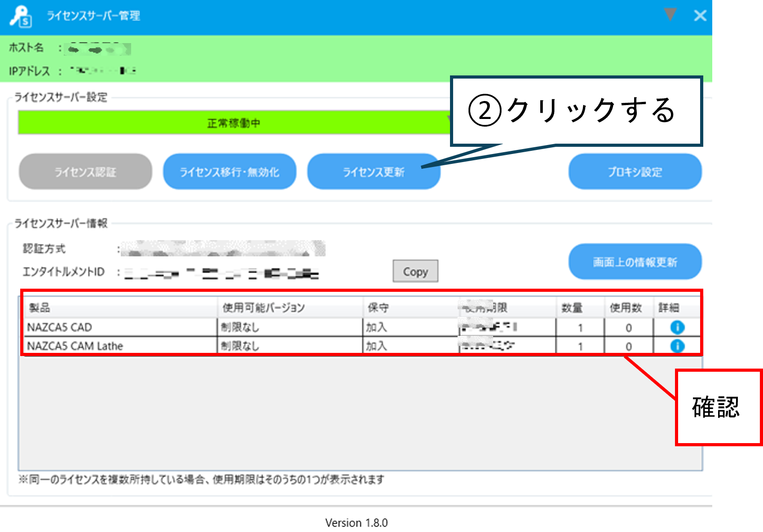The height and width of the screenshot is (532, 763).
Task: Click the ライセンスサーバー管理 window title
Action: coord(93,16)
